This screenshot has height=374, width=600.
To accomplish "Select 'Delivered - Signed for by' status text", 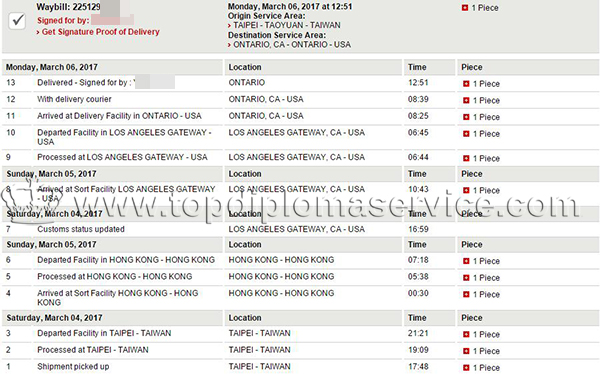I will point(84,83).
